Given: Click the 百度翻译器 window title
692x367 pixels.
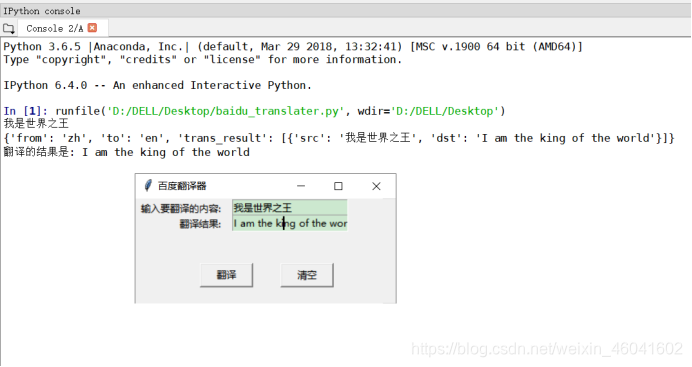Looking at the screenshot, I should pos(182,186).
